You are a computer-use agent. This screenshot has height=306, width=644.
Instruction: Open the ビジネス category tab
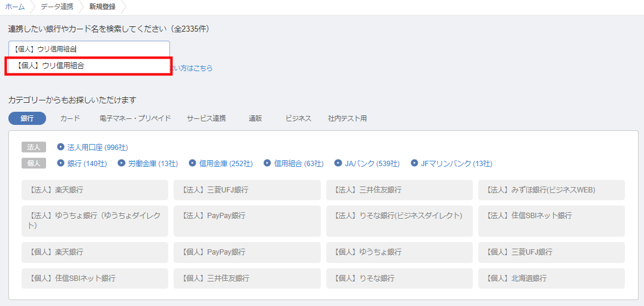click(299, 118)
